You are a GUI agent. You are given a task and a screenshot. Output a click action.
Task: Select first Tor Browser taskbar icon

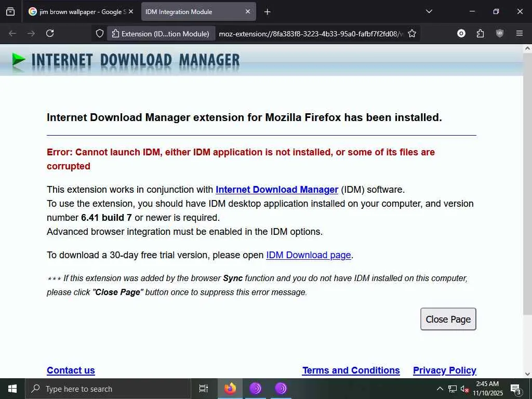[256, 389]
